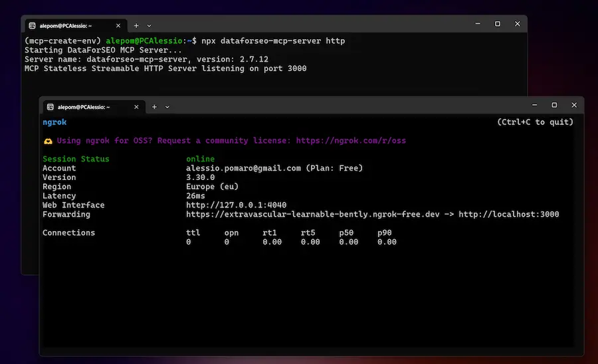
Task: Close the tab in the ngrok terminal window
Action: click(x=136, y=106)
